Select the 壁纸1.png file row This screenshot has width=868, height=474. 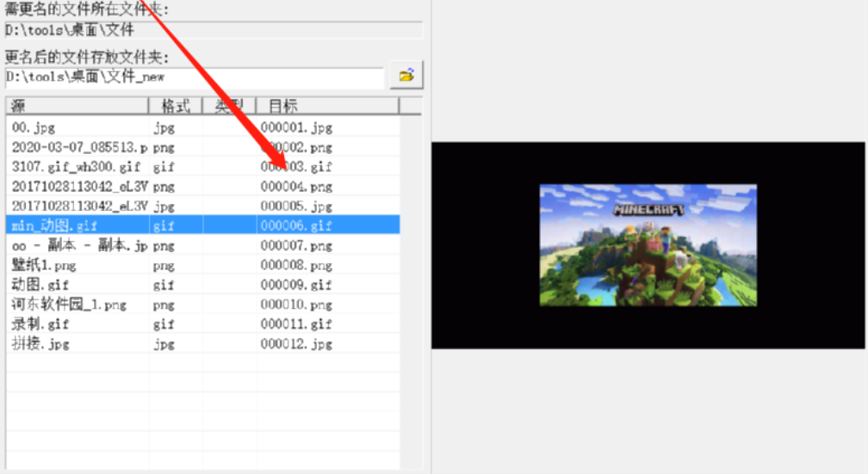pos(202,265)
